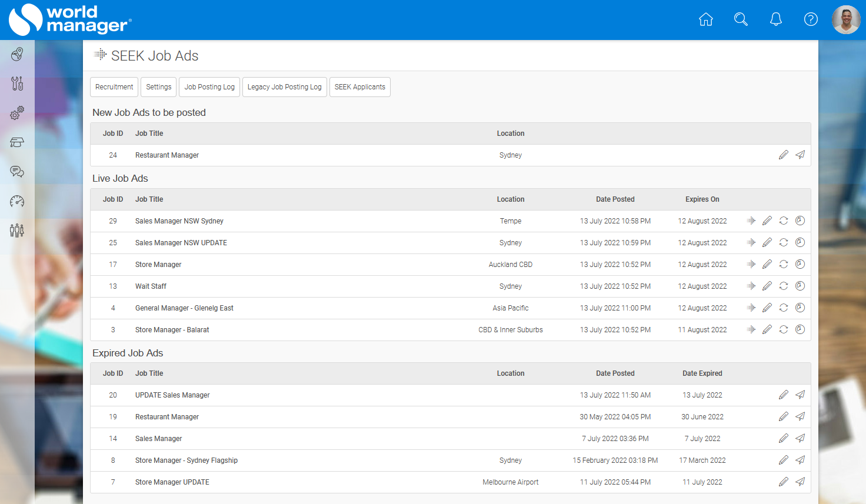Open the Settings tab
This screenshot has width=866, height=504.
click(159, 87)
